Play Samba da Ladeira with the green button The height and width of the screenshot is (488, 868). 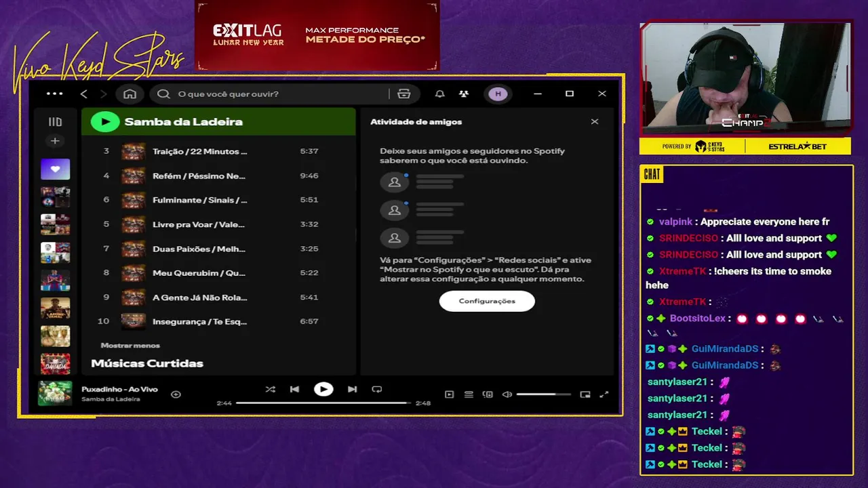tap(105, 122)
